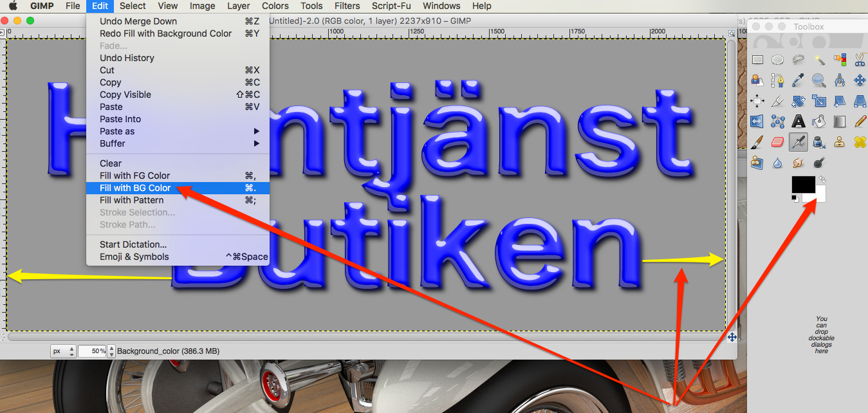Open the Apple menu
Viewport: 868px width, 413px height.
point(12,6)
